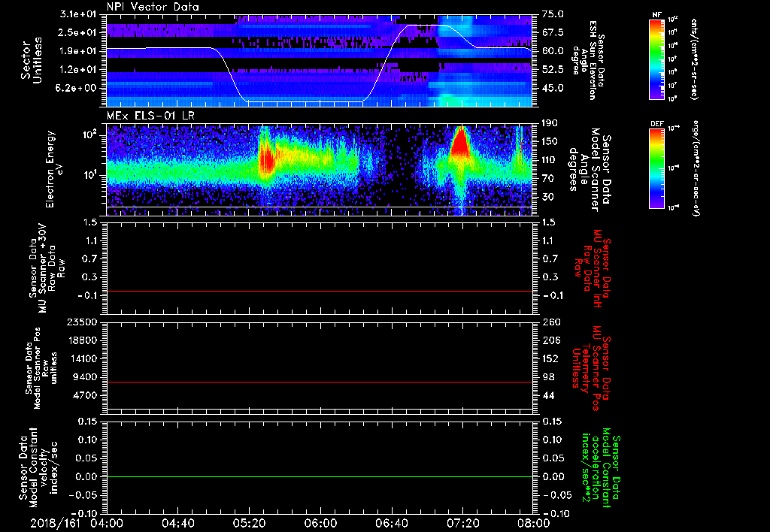The height and width of the screenshot is (532, 770).
Task: Click the 52.5 sun elevation tick label
Action: [553, 70]
